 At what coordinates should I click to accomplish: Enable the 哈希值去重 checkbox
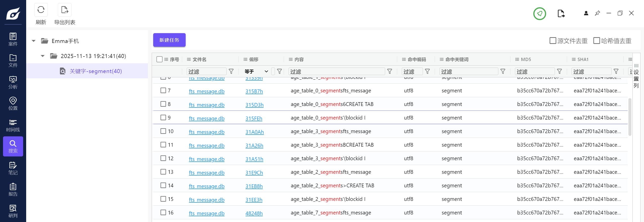tap(596, 41)
